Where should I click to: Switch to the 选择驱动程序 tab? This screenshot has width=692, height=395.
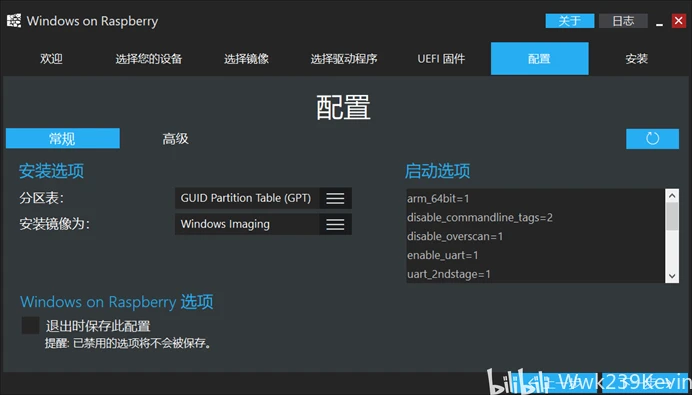(344, 59)
